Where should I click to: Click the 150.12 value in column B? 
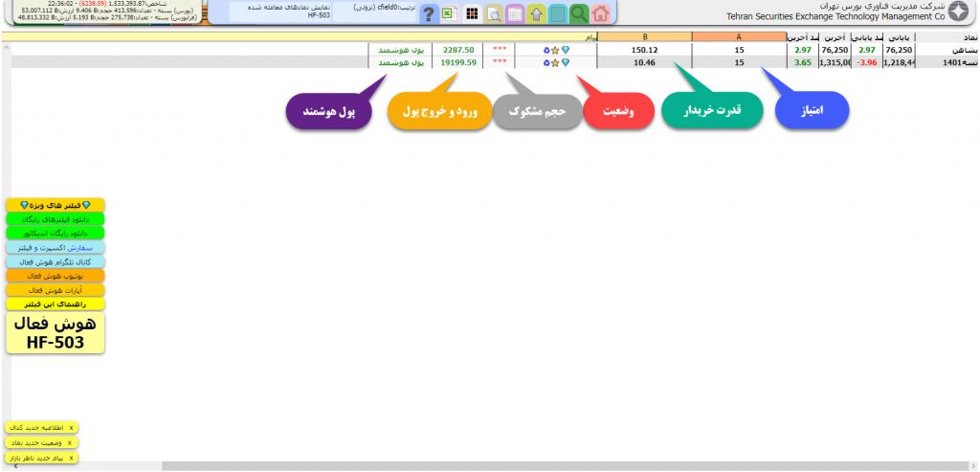pos(644,50)
